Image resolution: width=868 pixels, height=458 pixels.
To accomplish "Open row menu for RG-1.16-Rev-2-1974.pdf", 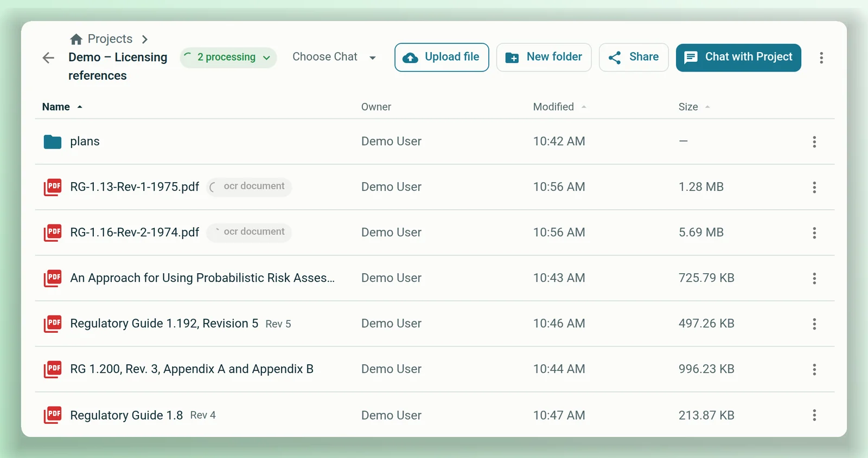I will coord(814,233).
